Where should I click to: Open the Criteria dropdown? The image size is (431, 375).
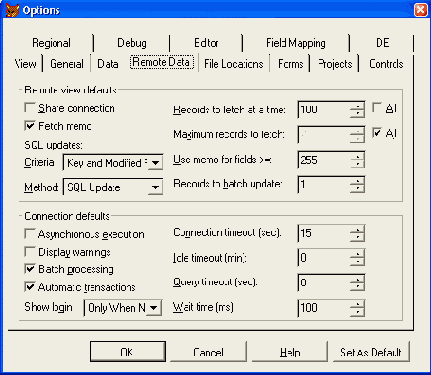click(155, 163)
